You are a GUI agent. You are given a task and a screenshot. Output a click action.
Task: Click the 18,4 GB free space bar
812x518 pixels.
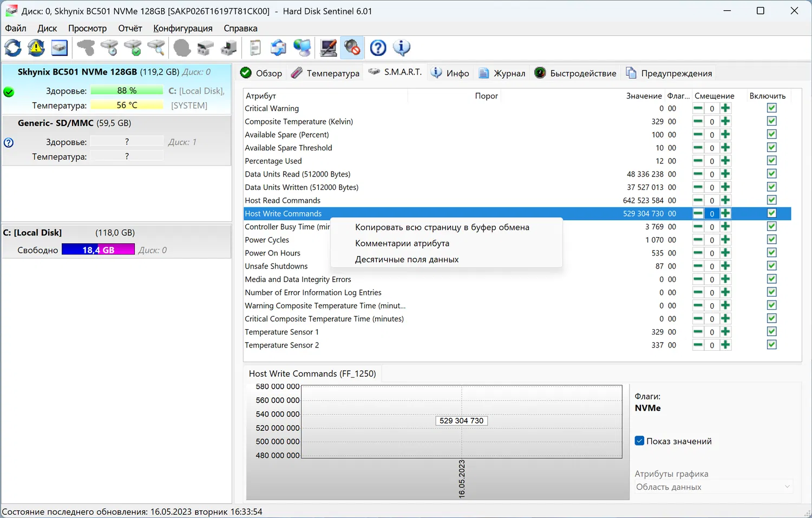tap(98, 250)
